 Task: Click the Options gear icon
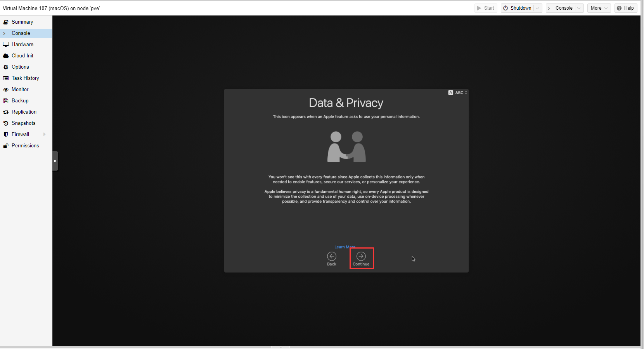(6, 67)
